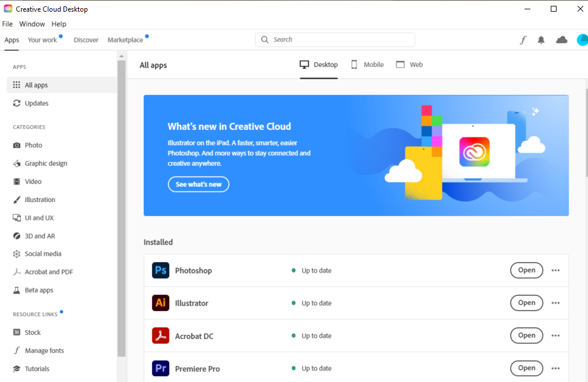The height and width of the screenshot is (382, 588).
Task: Open the account profile avatar
Action: pyautogui.click(x=582, y=40)
